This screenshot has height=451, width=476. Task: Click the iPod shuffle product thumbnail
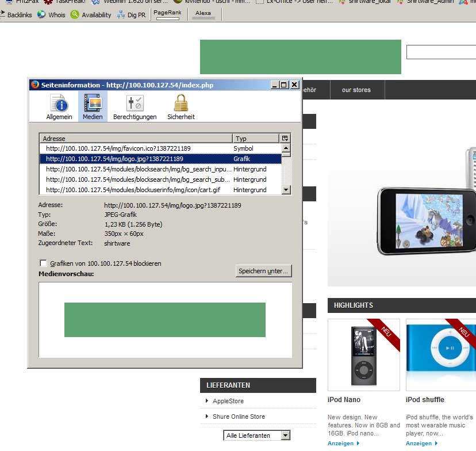[441, 355]
